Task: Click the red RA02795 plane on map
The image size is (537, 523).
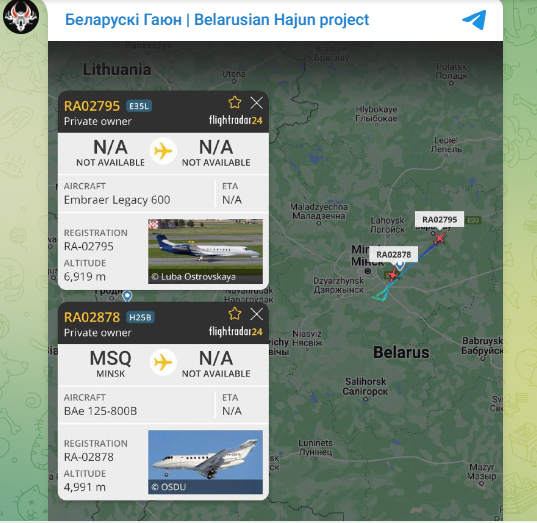Action: 439,238
